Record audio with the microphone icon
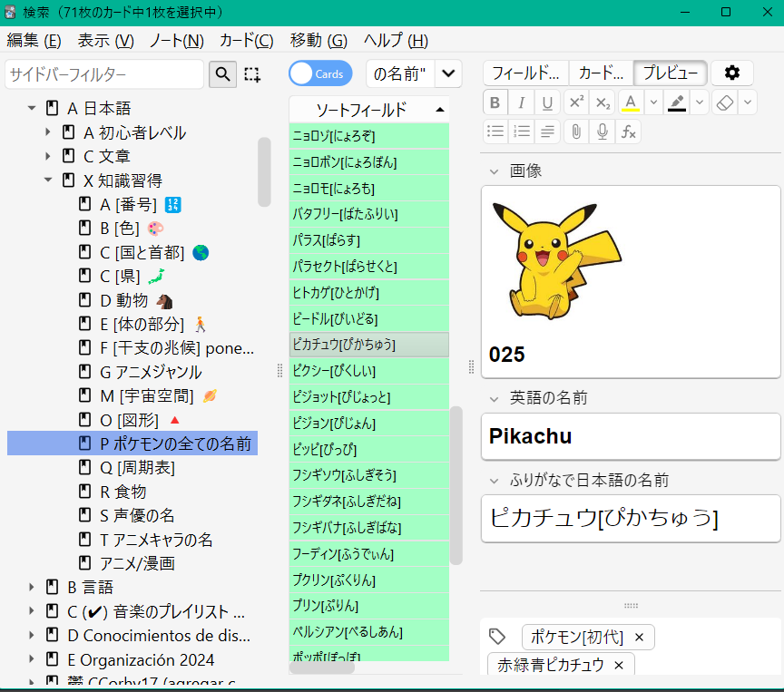 pos(603,132)
